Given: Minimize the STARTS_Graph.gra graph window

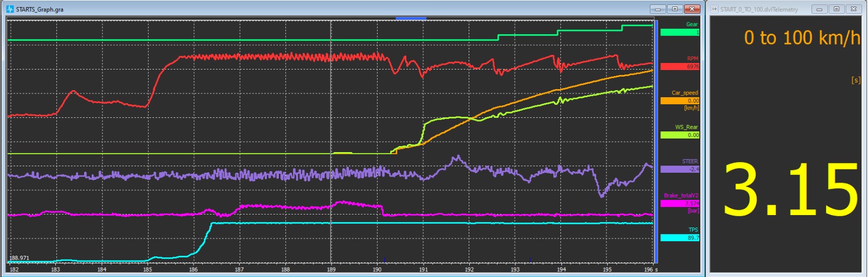Looking at the screenshot, I should coord(658,9).
